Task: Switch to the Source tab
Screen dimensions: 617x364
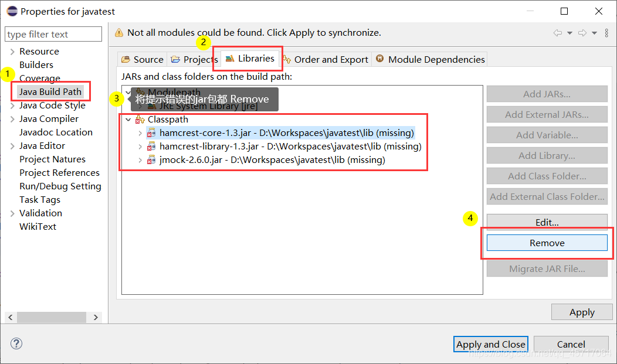Action: click(x=143, y=59)
